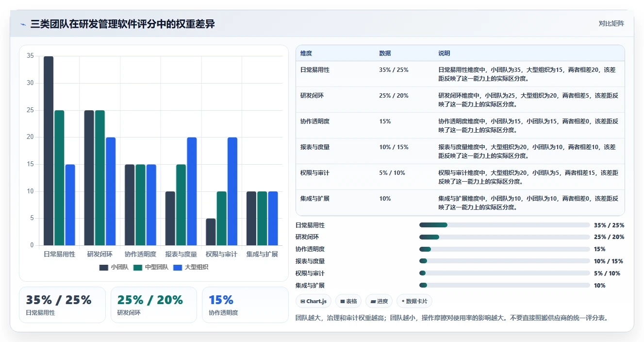Screen dimensions: 644x342
Task: Click the 表格 chip
Action: 348,301
